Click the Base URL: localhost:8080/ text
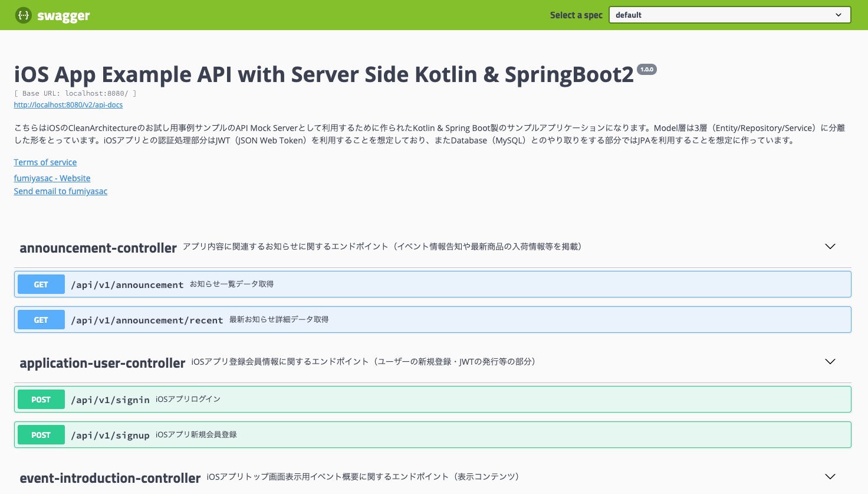 click(x=75, y=93)
